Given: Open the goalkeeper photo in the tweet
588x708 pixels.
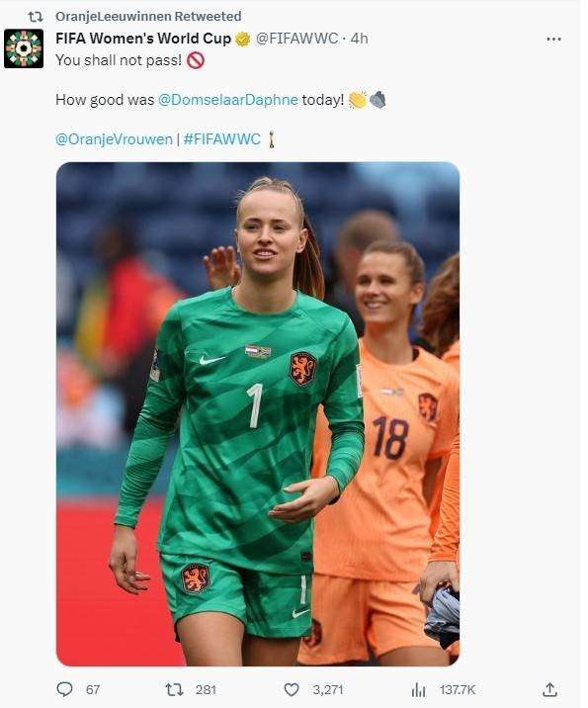Looking at the screenshot, I should click(x=258, y=413).
